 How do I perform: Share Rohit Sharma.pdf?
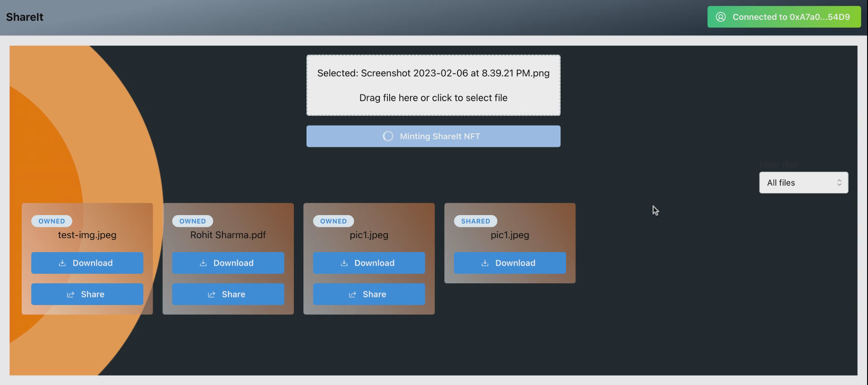228,294
